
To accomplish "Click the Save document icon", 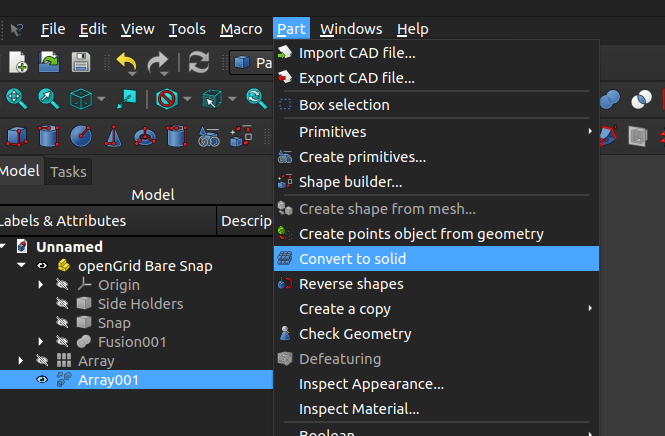I will [x=80, y=62].
